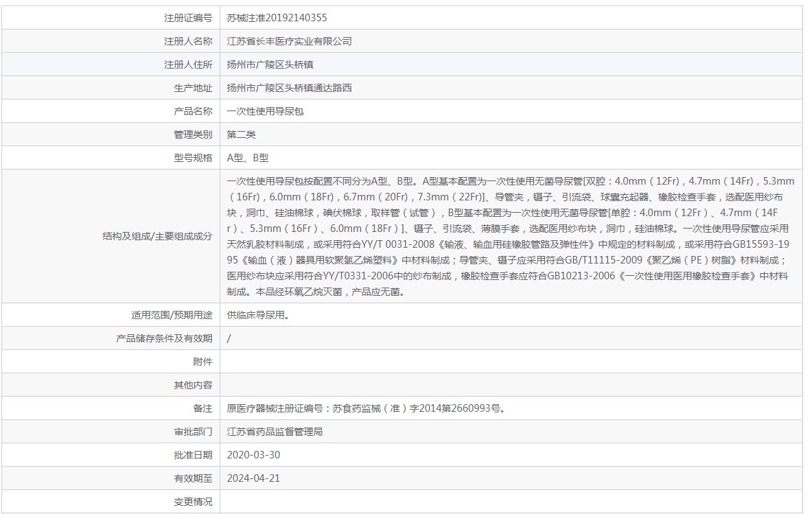Screen dimensions: 812x514
Task: Select expiry date 2024-04-21
Action: pos(253,478)
